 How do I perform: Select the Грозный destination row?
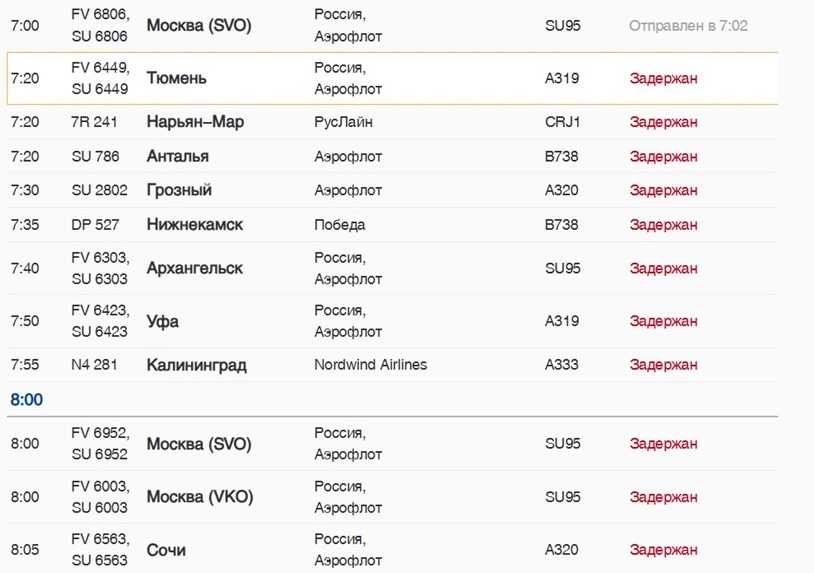point(392,190)
